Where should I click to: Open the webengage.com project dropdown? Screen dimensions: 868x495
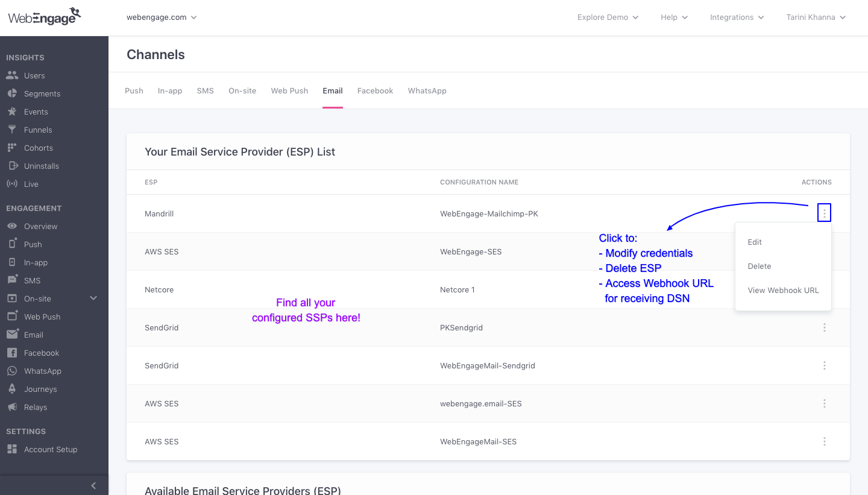pyautogui.click(x=162, y=17)
